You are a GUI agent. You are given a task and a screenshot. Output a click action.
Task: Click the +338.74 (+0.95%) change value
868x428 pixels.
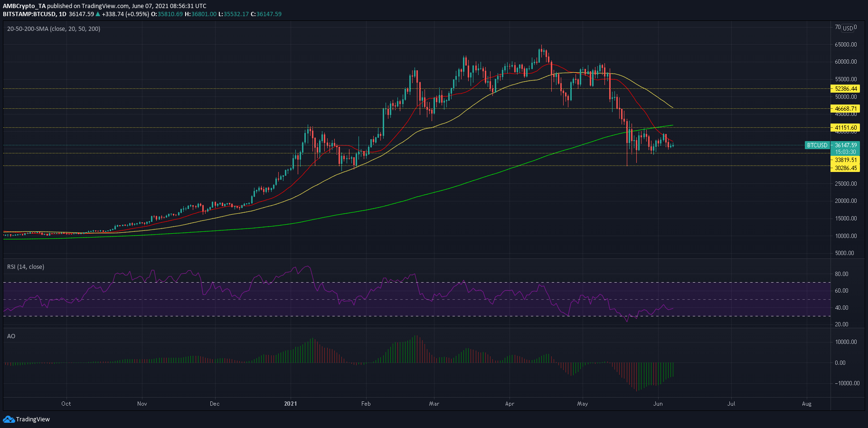(x=125, y=14)
